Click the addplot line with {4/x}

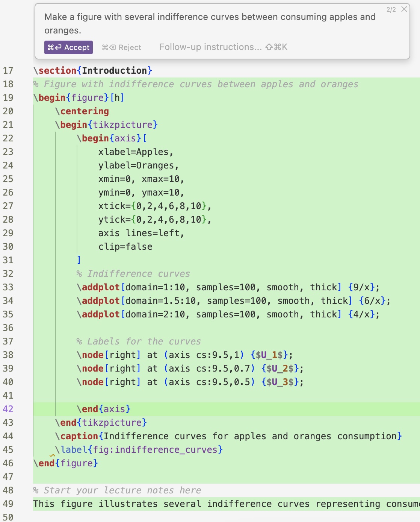(x=228, y=314)
